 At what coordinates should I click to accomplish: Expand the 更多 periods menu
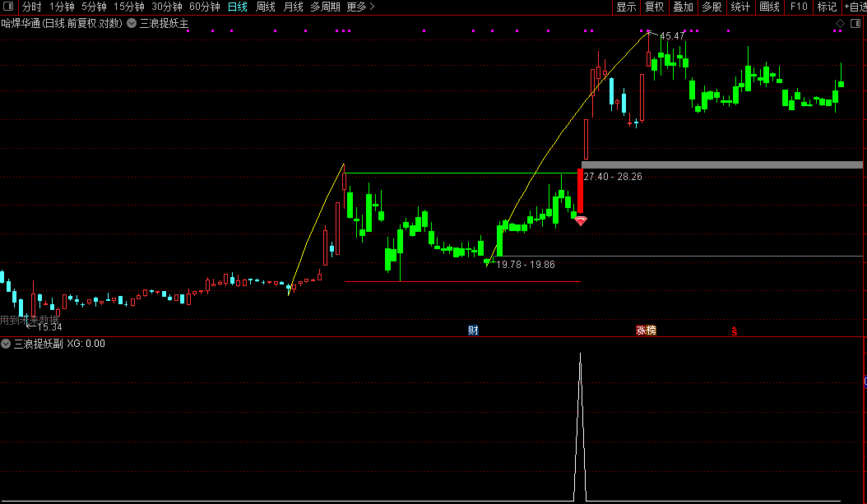(x=360, y=7)
